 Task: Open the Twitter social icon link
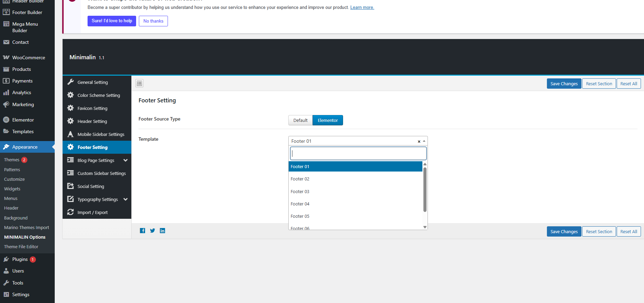pos(153,231)
